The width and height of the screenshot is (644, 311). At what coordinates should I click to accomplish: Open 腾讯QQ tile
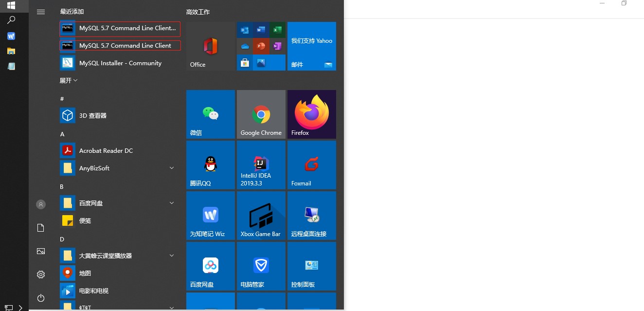point(211,165)
